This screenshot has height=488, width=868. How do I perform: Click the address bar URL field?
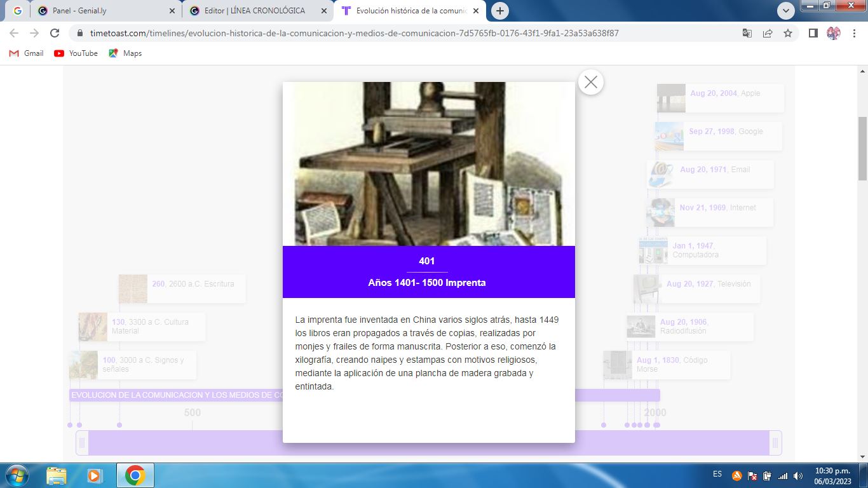[x=381, y=33]
